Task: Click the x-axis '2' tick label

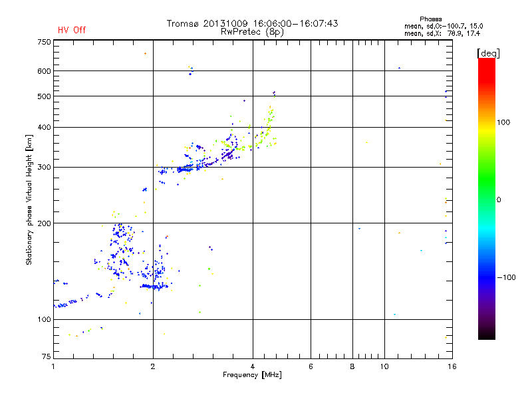Action: pos(153,366)
